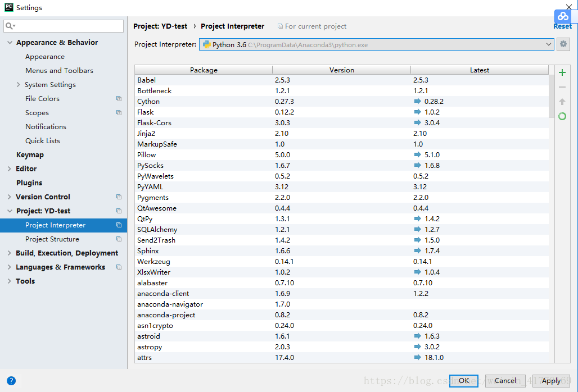Expand the System Settings node
578x392 pixels.
[19, 85]
